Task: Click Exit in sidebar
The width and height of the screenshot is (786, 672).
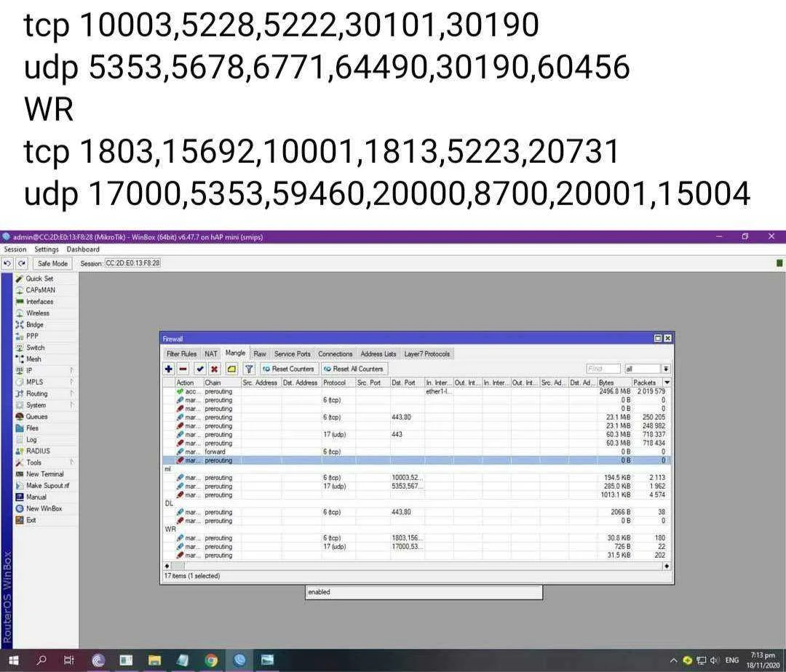Action: point(31,520)
